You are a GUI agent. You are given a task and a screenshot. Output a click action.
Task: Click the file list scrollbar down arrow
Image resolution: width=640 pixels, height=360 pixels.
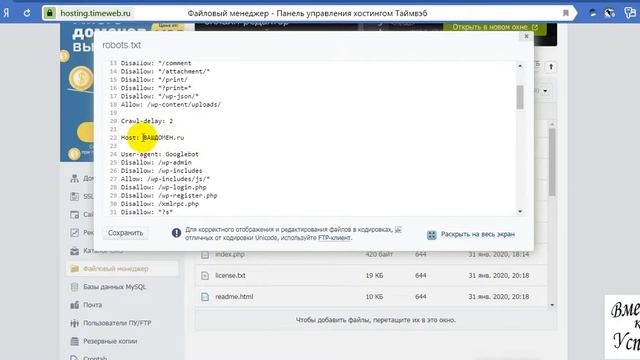pyautogui.click(x=552, y=305)
